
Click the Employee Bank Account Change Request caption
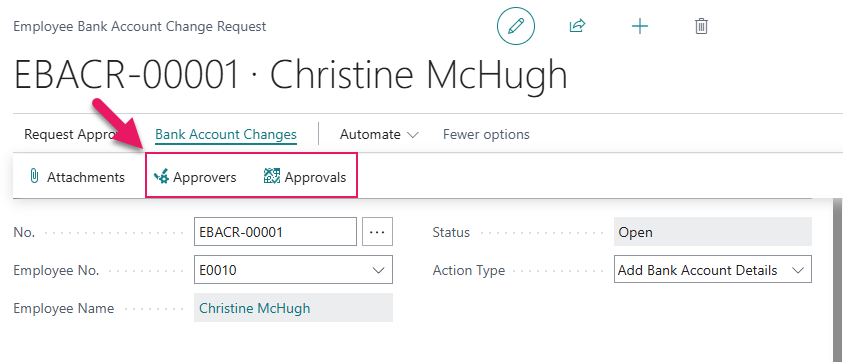(x=140, y=26)
